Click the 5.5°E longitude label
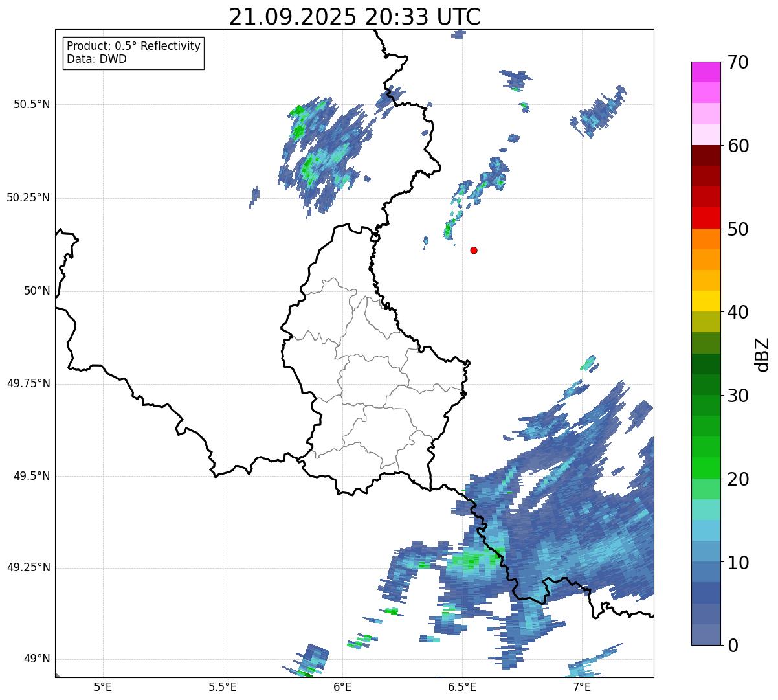This screenshot has height=700, width=778. (x=223, y=686)
